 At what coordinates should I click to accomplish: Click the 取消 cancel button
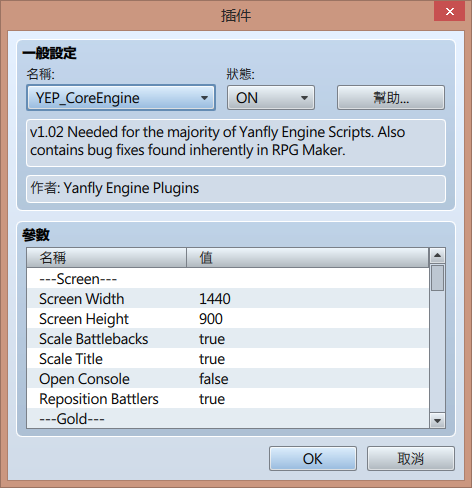[x=411, y=459]
